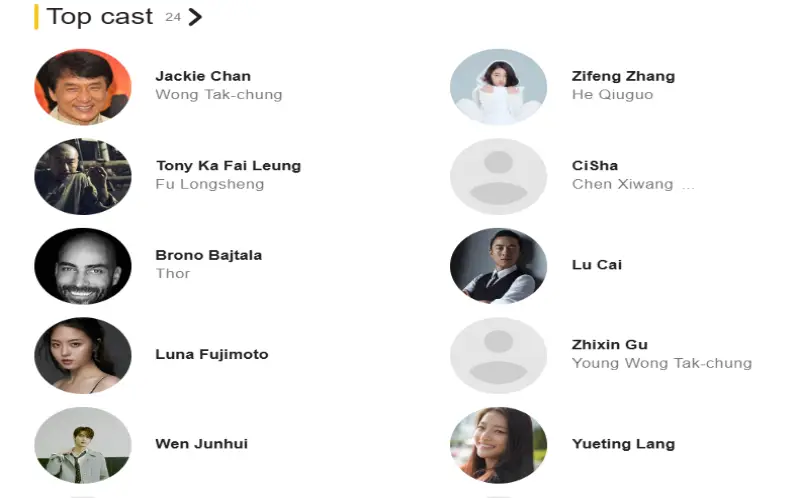Open the Fu Longsheng character link
This screenshot has width=788, height=498.
(210, 184)
